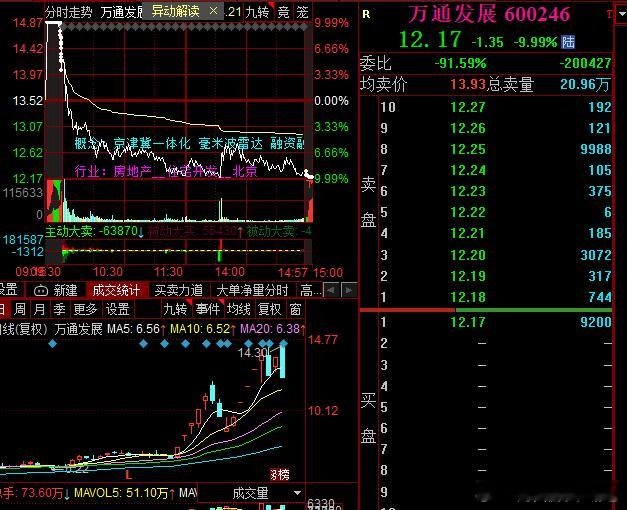Click sell level 8 volume 9988
The width and height of the screenshot is (627, 510).
[596, 149]
